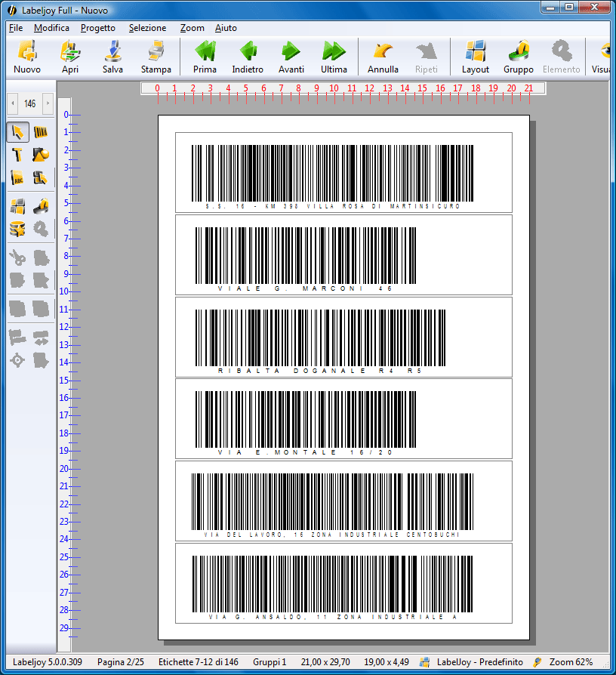Image resolution: width=616 pixels, height=675 pixels.
Task: Open a project with Apri
Action: pos(69,57)
